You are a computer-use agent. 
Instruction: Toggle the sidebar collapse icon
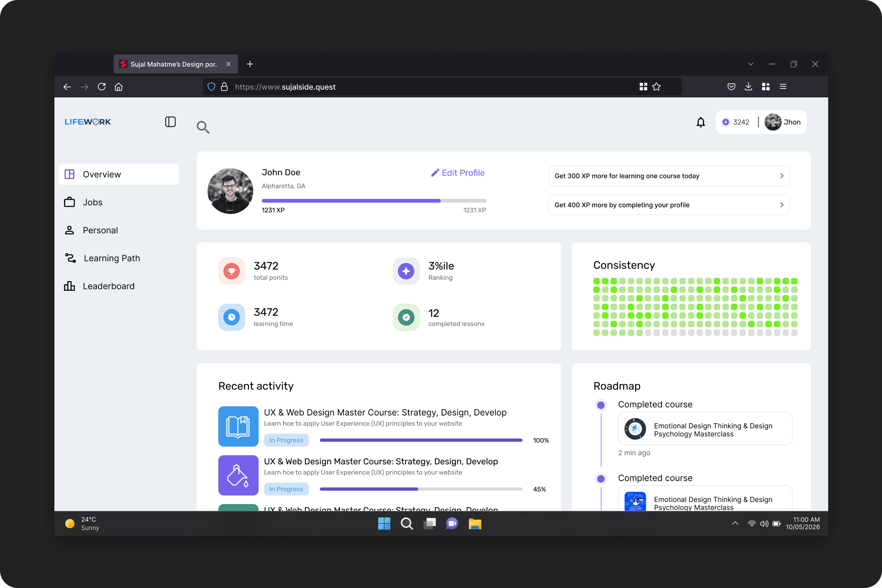click(170, 122)
